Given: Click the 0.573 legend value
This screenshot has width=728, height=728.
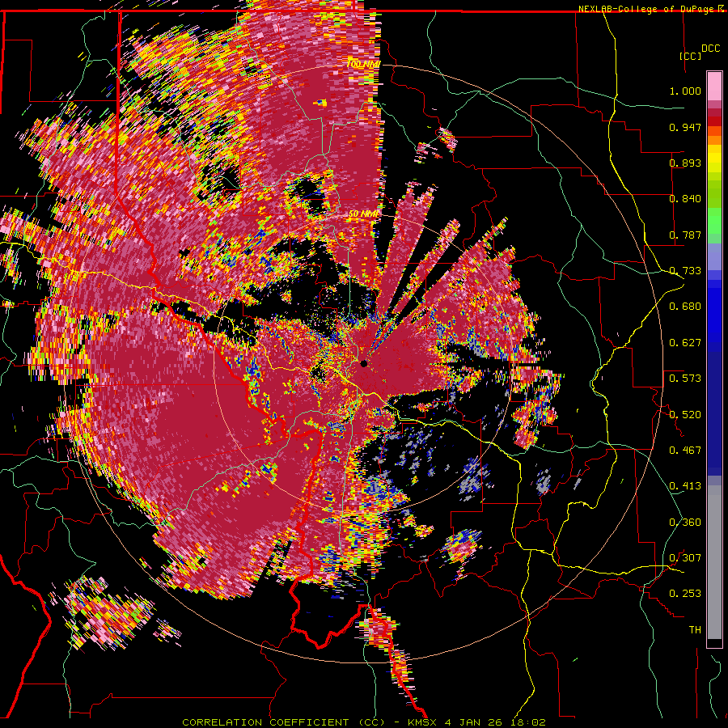Looking at the screenshot, I should coord(685,379).
